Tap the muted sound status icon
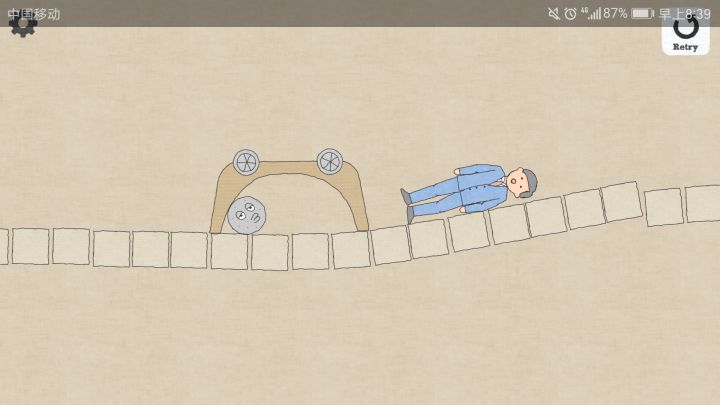 554,14
